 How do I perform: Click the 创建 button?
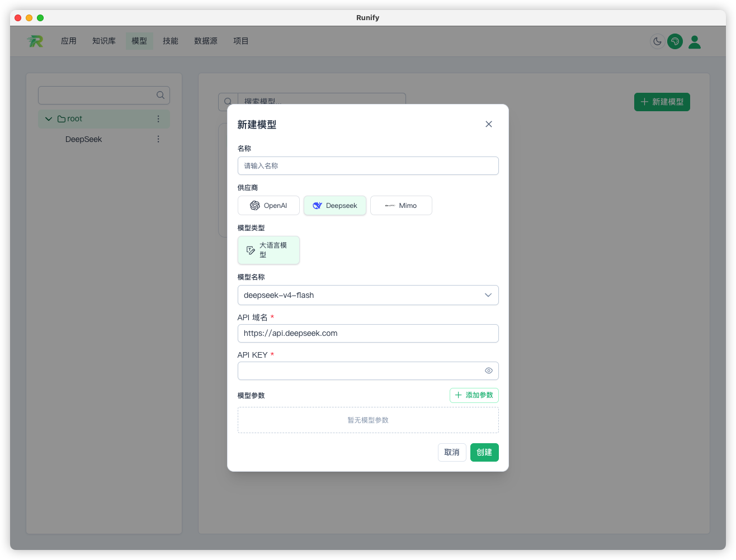[484, 452]
